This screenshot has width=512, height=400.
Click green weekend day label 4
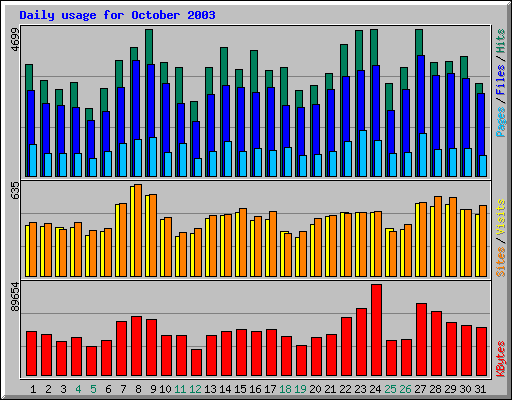click(x=78, y=389)
